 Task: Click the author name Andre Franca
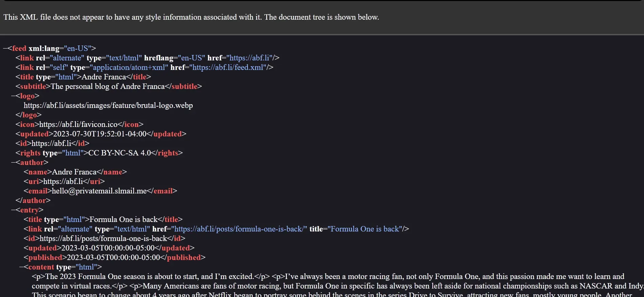[74, 172]
